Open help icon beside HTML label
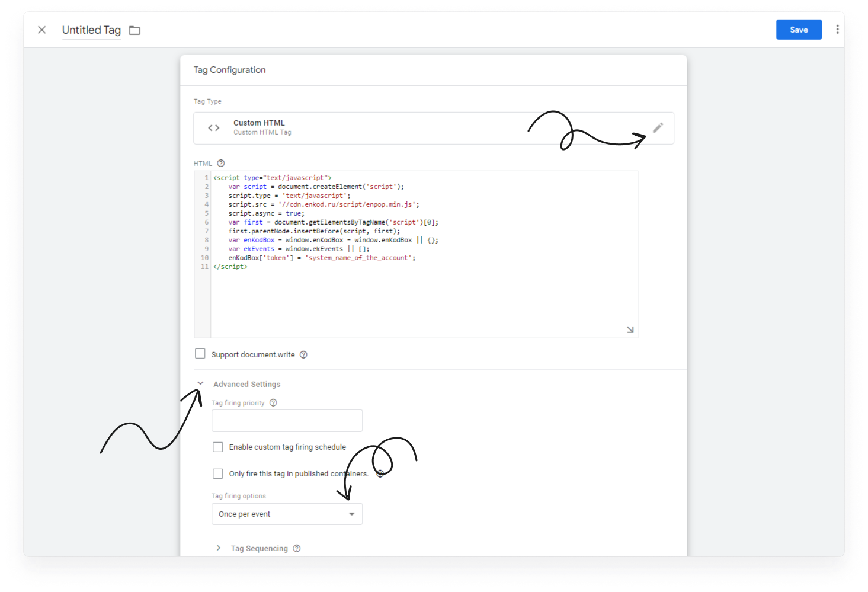Screen dimensions: 868x592 pos(221,164)
